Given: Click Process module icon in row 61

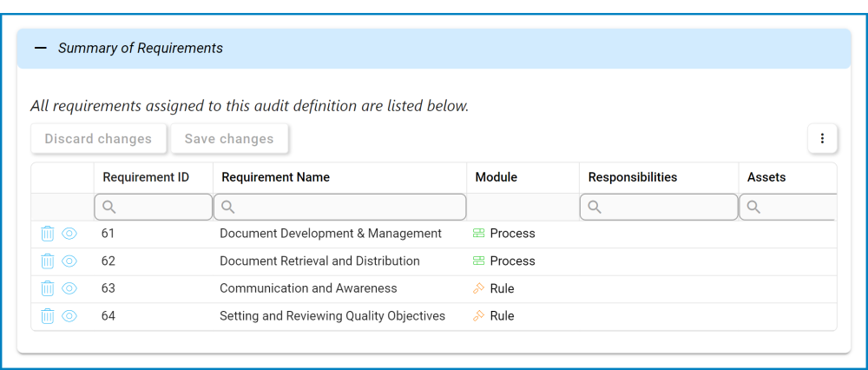Looking at the screenshot, I should pyautogui.click(x=478, y=234).
